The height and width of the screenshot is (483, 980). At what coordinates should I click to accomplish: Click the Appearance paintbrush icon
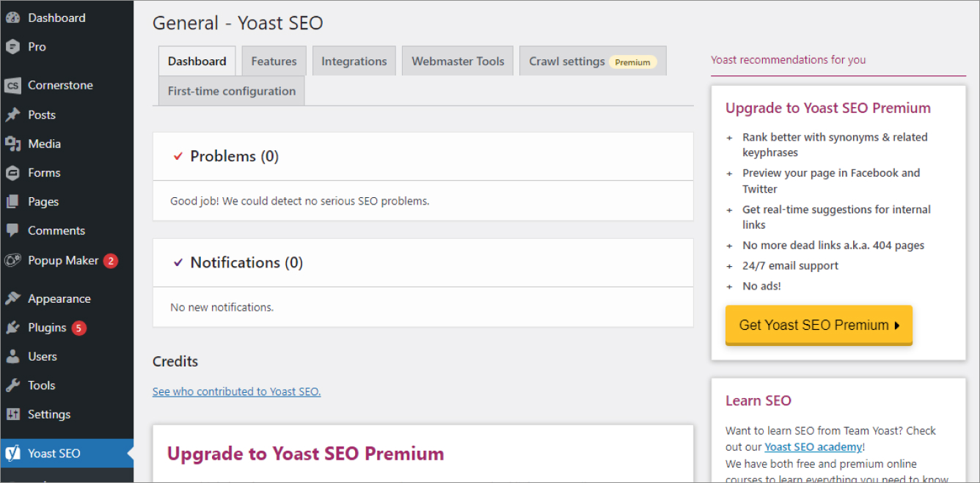pos(12,298)
